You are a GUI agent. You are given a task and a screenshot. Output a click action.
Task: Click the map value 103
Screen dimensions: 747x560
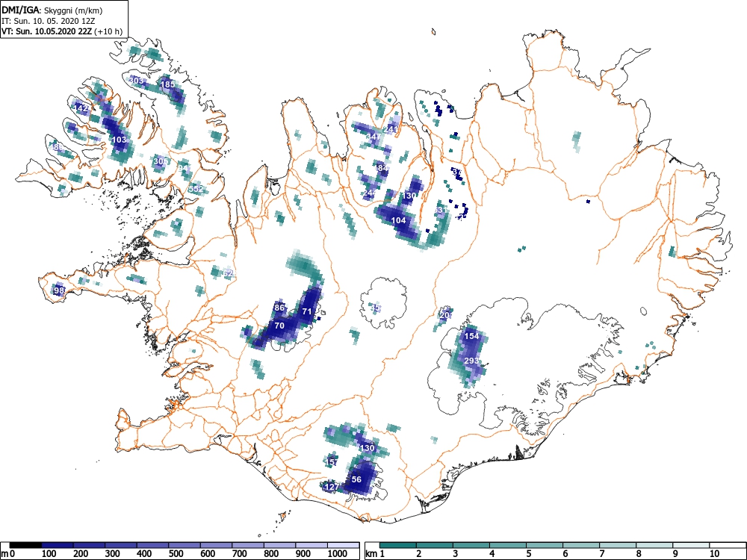(x=119, y=140)
